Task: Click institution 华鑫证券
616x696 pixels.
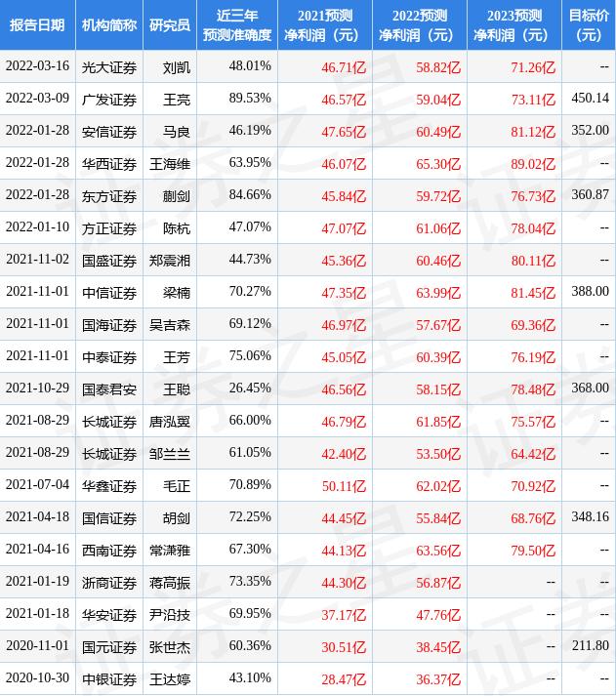Action: click(109, 486)
